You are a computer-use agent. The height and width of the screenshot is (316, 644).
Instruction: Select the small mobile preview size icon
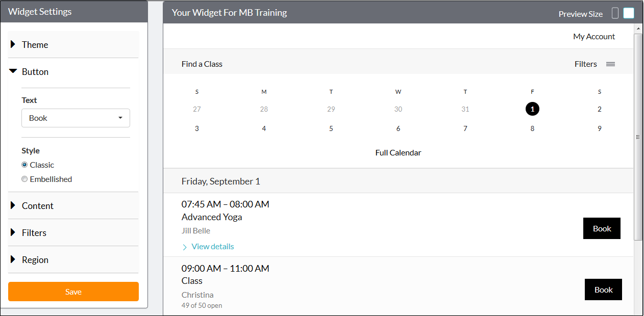pyautogui.click(x=615, y=13)
